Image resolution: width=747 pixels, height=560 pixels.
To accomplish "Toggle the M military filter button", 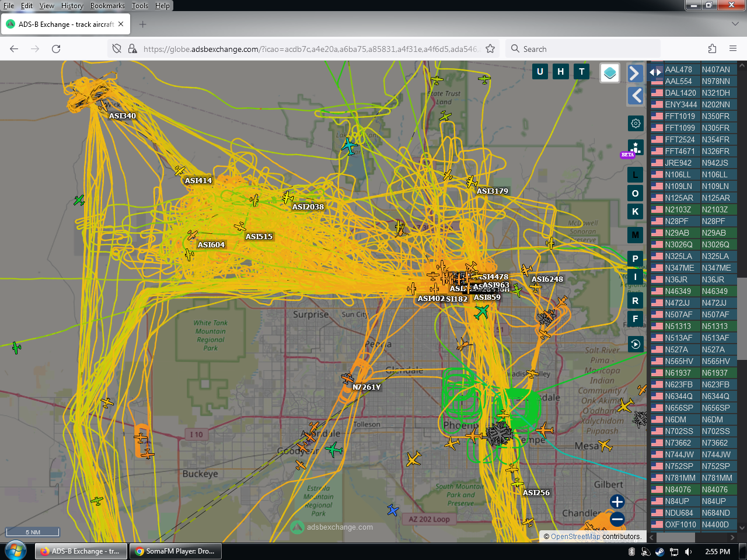I will click(x=636, y=235).
